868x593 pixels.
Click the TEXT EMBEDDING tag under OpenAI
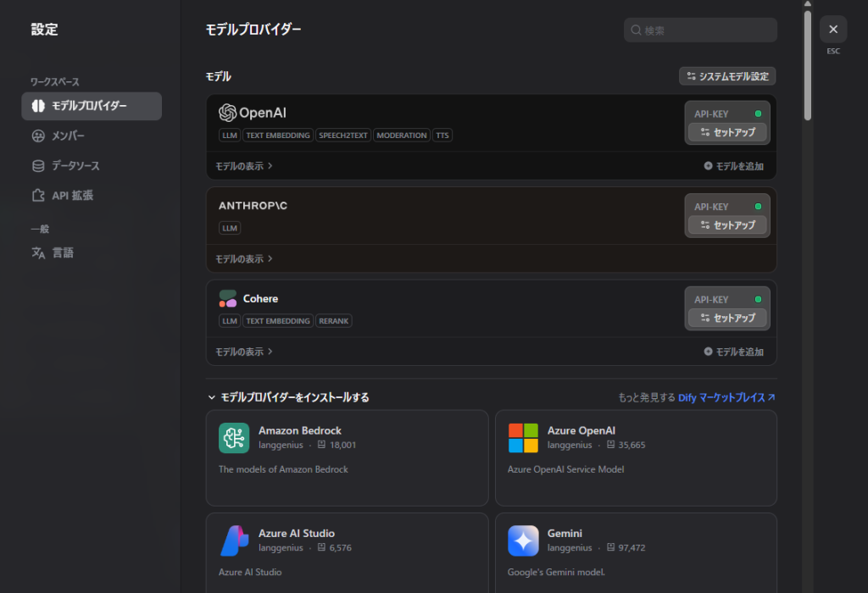click(278, 136)
